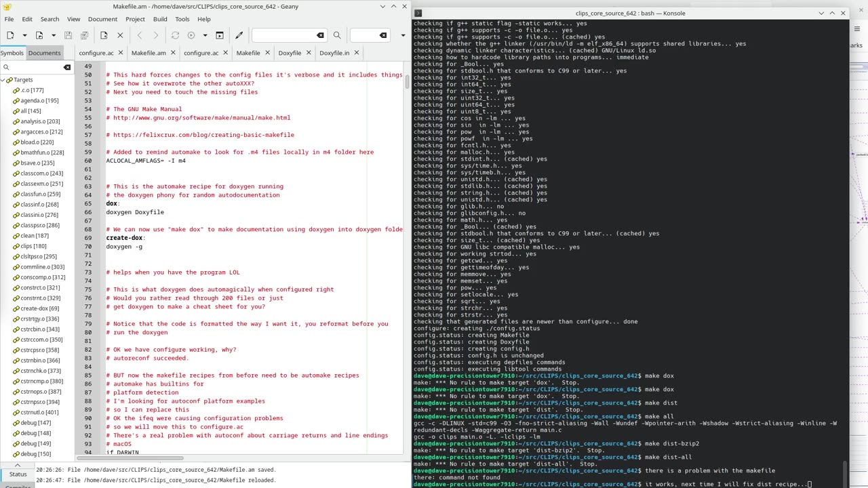
Task: Close the Doxyfile.in tab
Action: click(357, 53)
